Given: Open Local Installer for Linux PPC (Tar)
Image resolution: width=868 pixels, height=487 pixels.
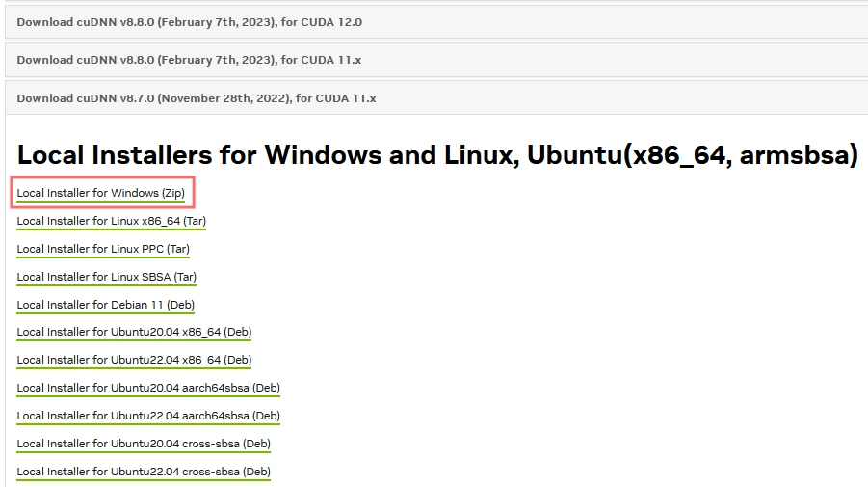Looking at the screenshot, I should click(103, 249).
